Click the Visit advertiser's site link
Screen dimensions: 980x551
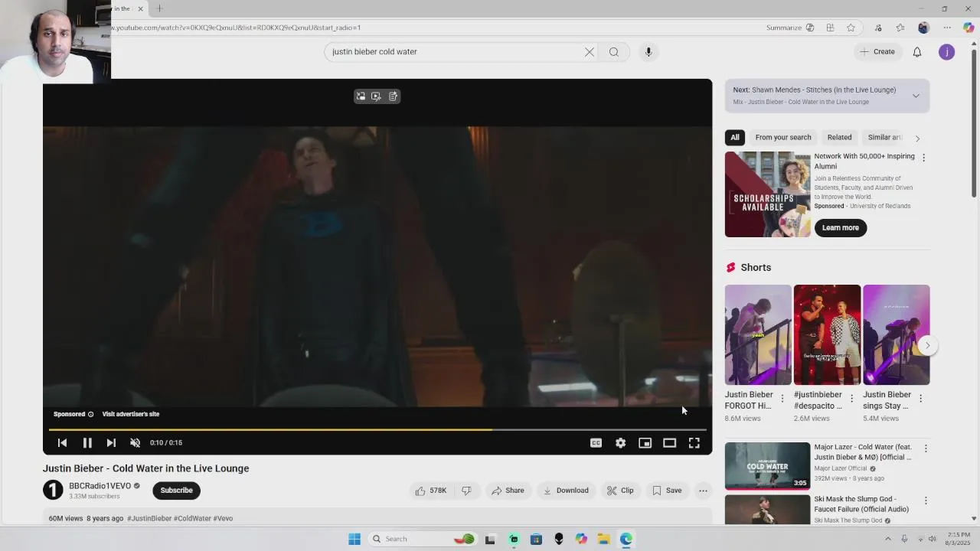(x=131, y=414)
